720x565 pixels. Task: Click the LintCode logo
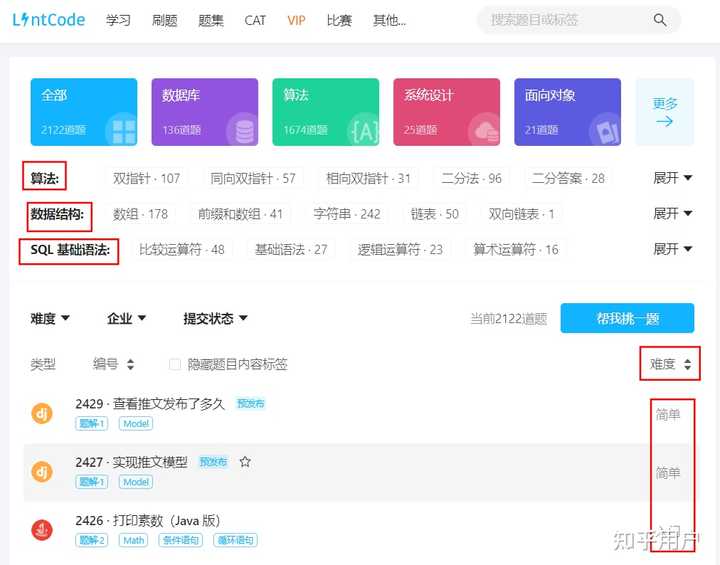49,20
